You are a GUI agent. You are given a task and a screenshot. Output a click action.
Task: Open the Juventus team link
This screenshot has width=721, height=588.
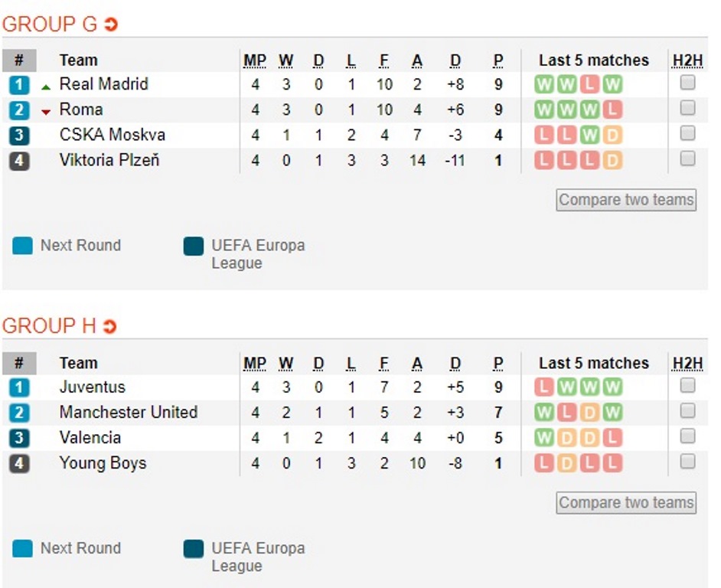(x=92, y=387)
